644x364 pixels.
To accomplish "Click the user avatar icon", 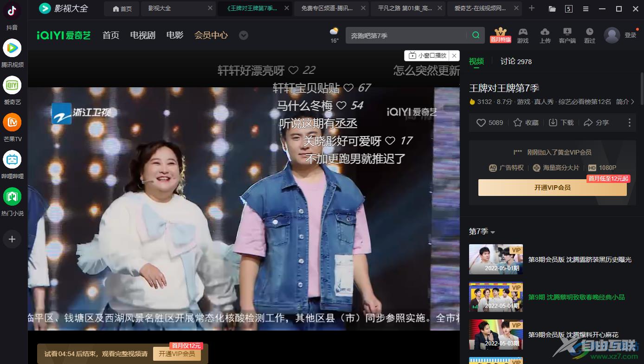I will (x=612, y=35).
